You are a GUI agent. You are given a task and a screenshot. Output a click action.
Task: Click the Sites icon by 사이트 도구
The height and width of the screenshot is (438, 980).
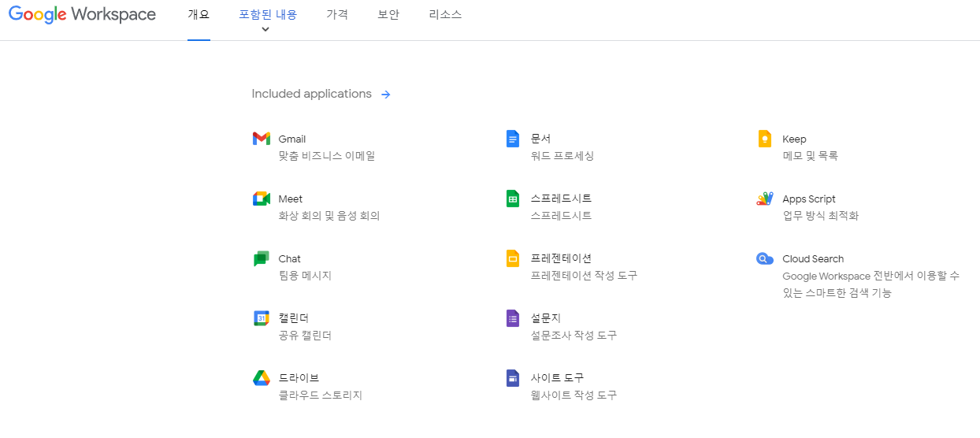coord(513,378)
